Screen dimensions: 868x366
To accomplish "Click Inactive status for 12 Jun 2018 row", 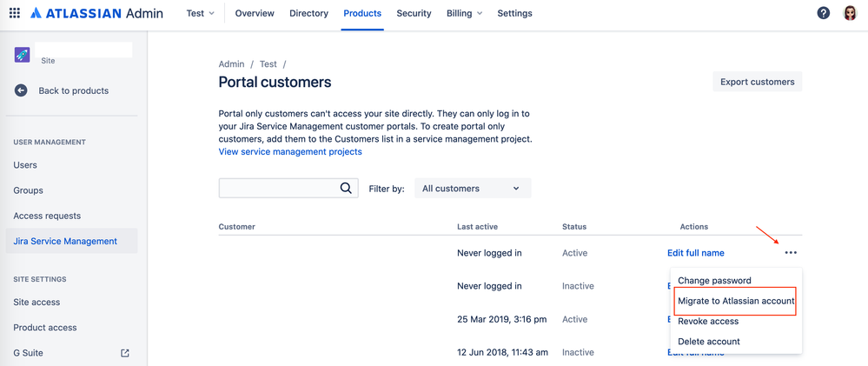I will (x=578, y=352).
